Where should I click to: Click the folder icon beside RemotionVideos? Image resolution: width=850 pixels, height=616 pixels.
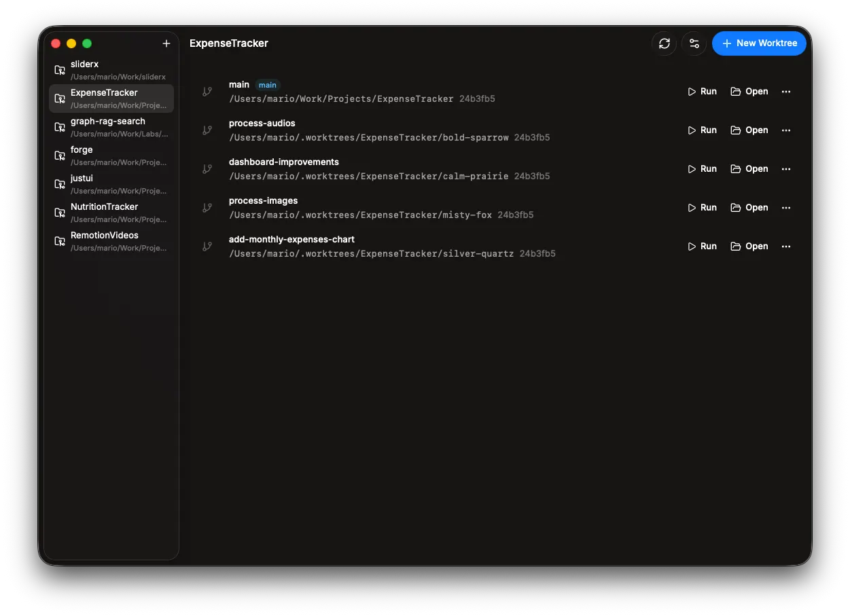[60, 241]
